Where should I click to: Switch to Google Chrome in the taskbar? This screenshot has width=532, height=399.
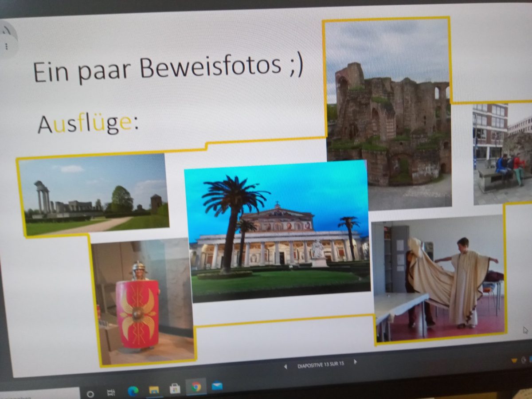(196, 387)
